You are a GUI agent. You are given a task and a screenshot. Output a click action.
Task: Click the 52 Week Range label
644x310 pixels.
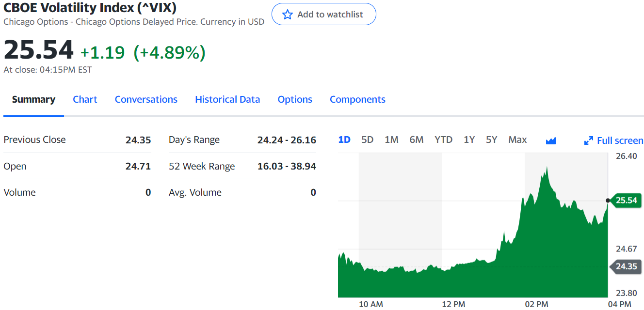pyautogui.click(x=202, y=166)
